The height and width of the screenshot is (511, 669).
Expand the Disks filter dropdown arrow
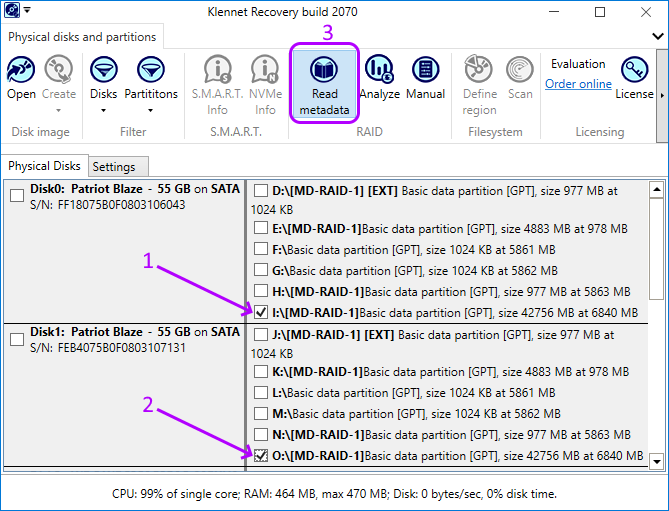point(103,110)
